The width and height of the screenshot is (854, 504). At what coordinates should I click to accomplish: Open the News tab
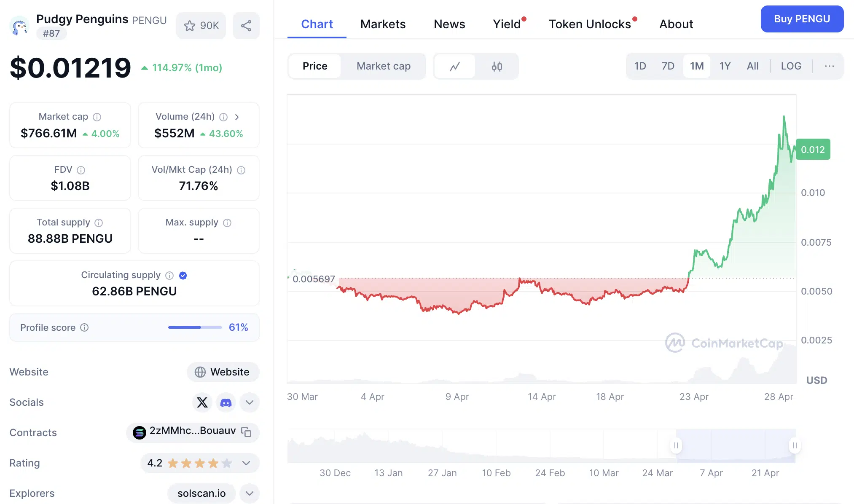[x=449, y=24]
